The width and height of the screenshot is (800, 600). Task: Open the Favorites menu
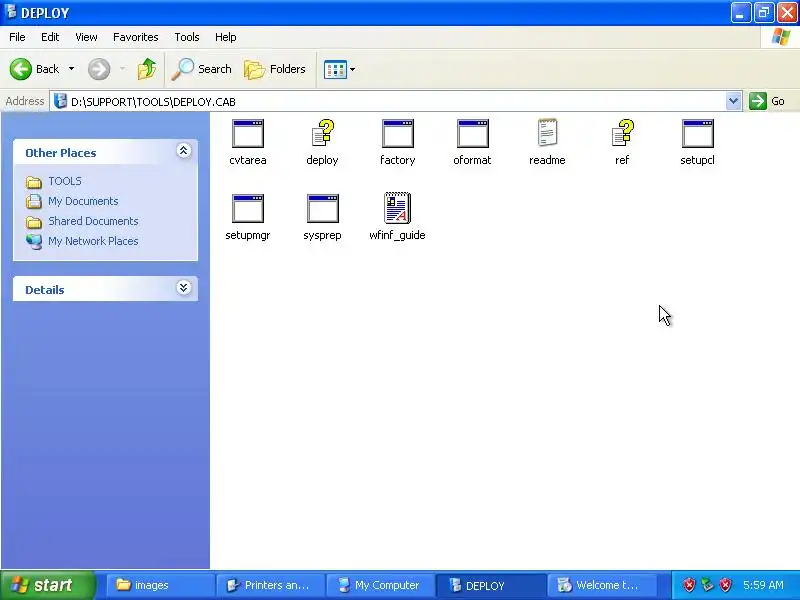tap(136, 37)
